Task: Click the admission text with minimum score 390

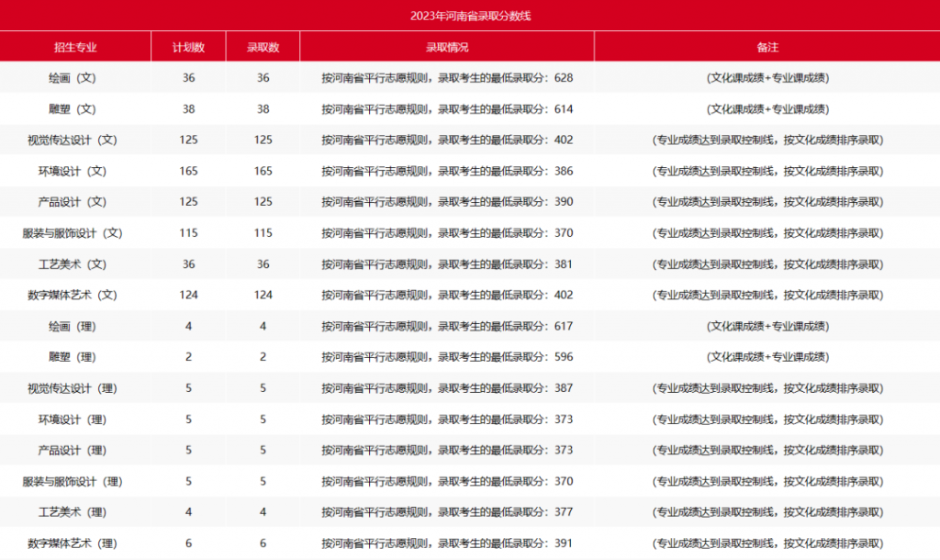Action: click(x=447, y=202)
